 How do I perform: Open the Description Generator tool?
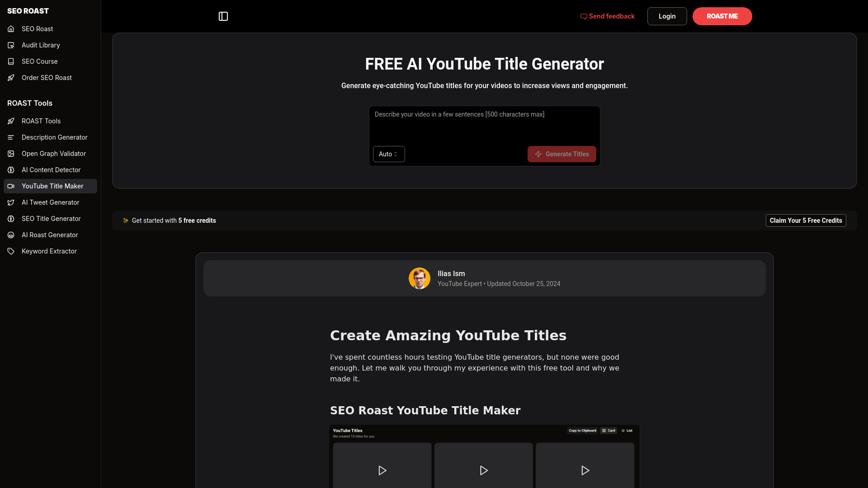pyautogui.click(x=54, y=137)
